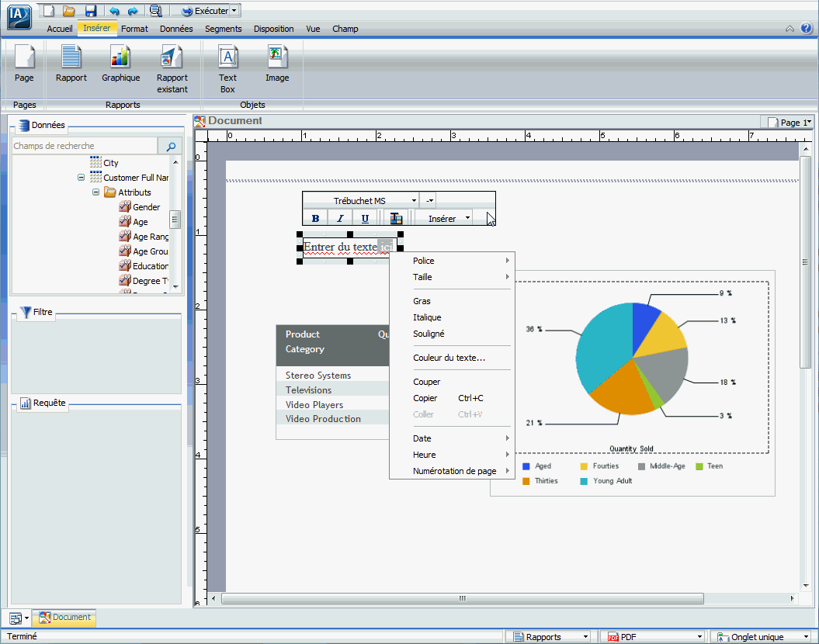Select the Gender attribute
819x644 pixels.
(x=140, y=207)
